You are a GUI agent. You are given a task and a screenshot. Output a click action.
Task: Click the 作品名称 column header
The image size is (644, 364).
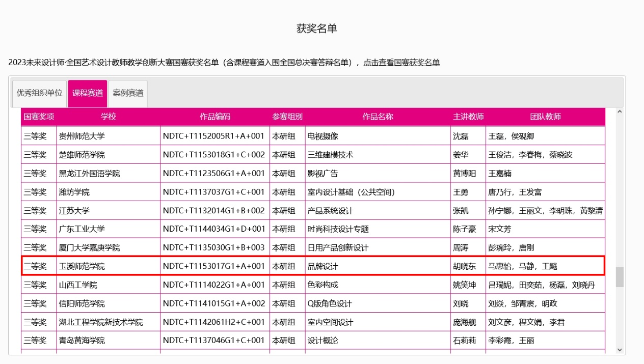[x=378, y=117]
